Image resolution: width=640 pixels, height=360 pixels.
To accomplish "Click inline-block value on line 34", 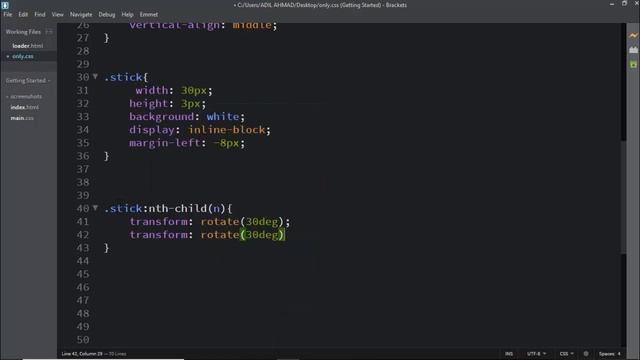I will pyautogui.click(x=227, y=130).
